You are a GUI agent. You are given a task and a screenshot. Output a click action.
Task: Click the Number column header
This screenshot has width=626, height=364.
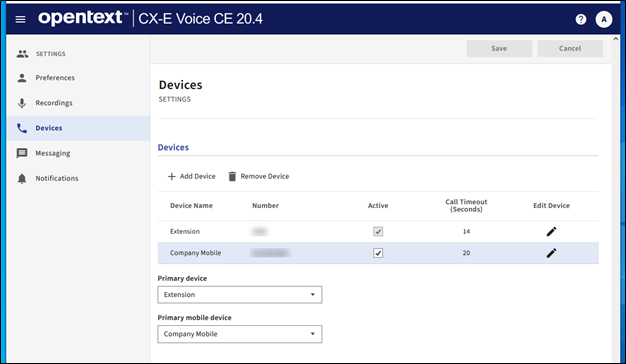pos(265,206)
